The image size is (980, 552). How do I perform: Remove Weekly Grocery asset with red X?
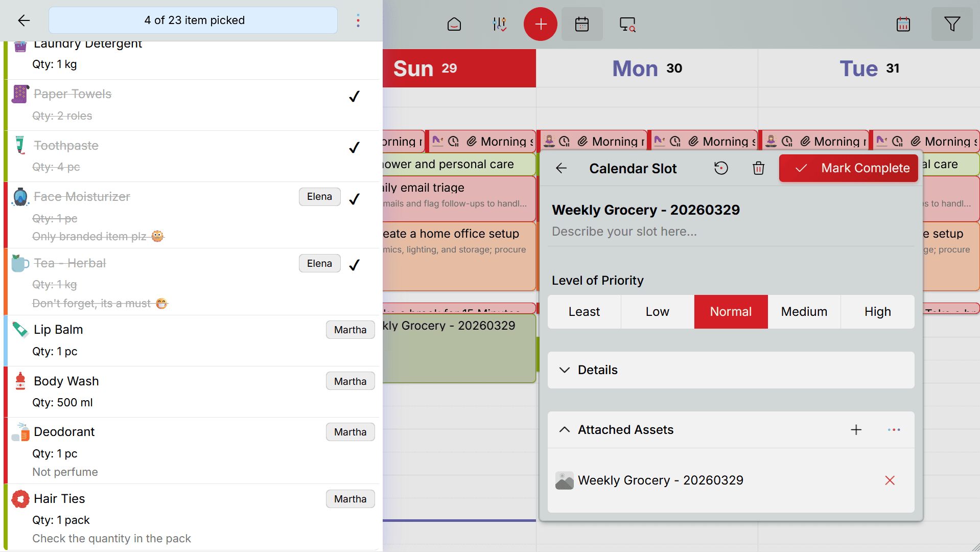click(x=890, y=480)
